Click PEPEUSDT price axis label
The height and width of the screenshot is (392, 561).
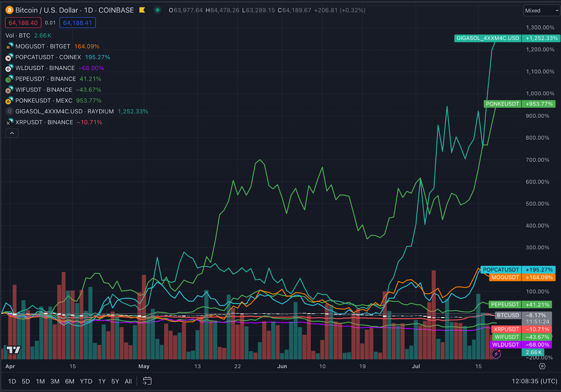click(520, 304)
